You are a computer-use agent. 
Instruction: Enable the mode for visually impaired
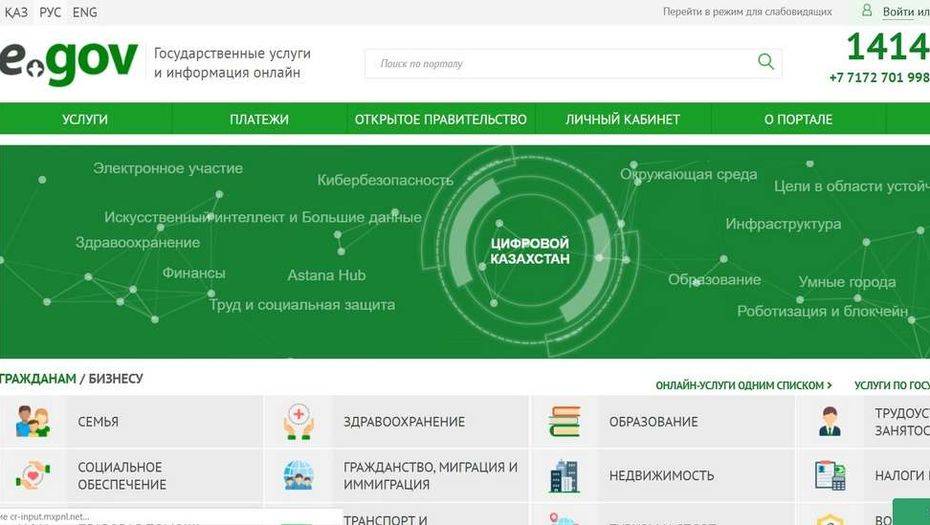point(746,12)
